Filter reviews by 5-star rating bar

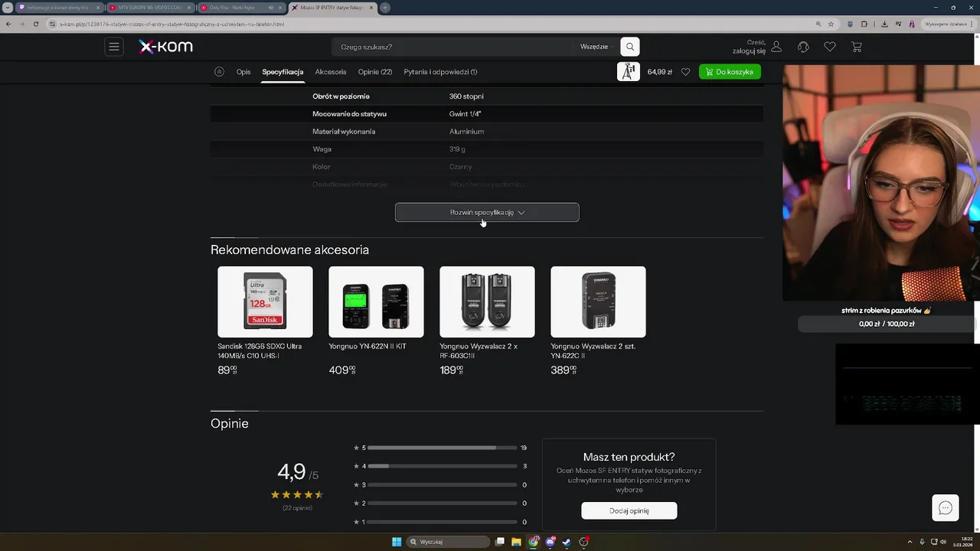point(442,448)
